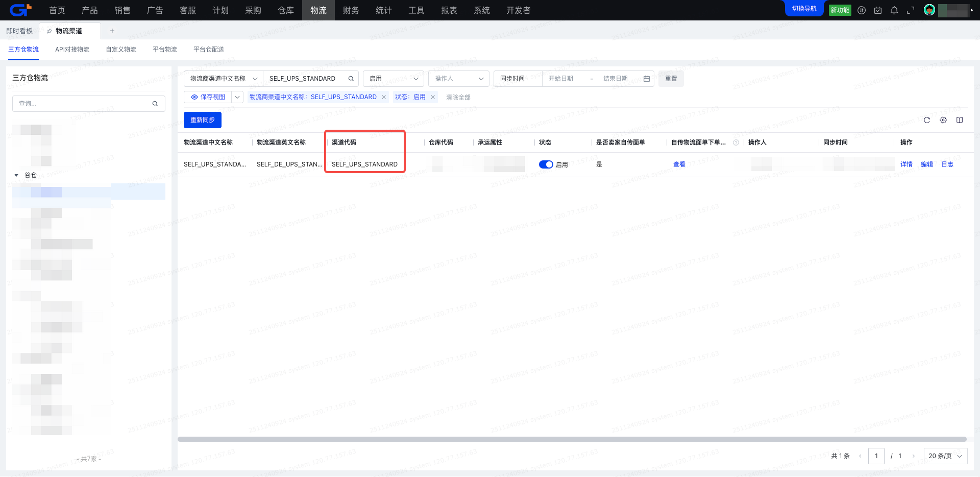Open the help book icon
This screenshot has height=477, width=980.
960,120
